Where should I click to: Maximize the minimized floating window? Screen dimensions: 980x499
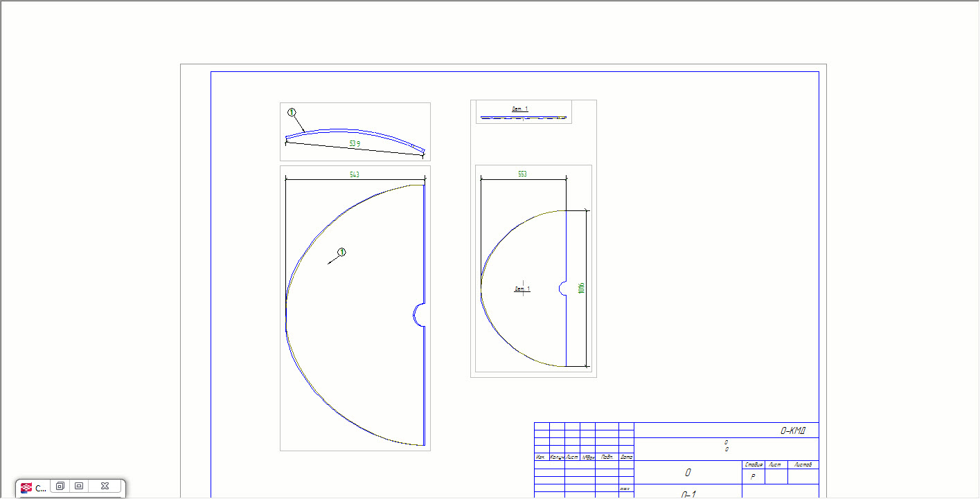click(x=79, y=487)
